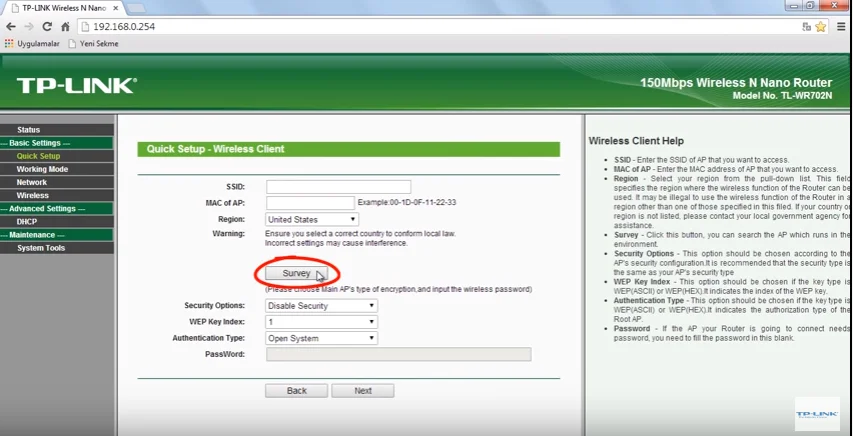853x436 pixels.
Task: Select Working Mode in the sidebar
Action: [x=42, y=169]
